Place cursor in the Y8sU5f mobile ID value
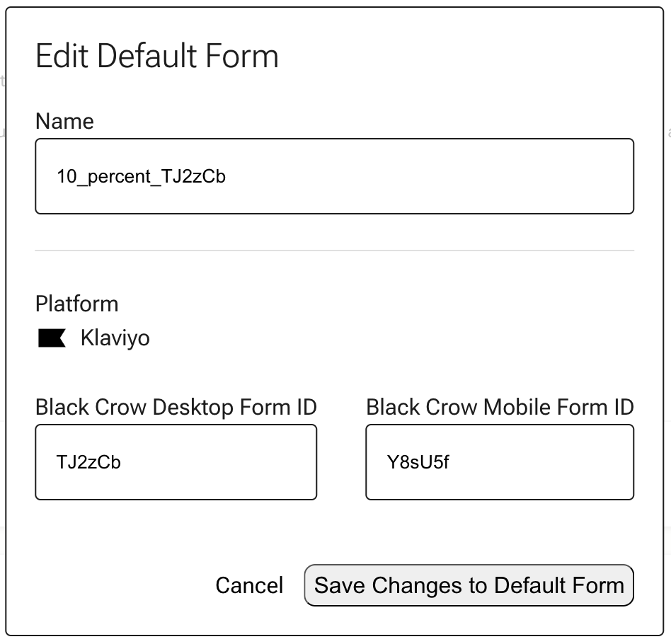The width and height of the screenshot is (671, 644). point(418,463)
